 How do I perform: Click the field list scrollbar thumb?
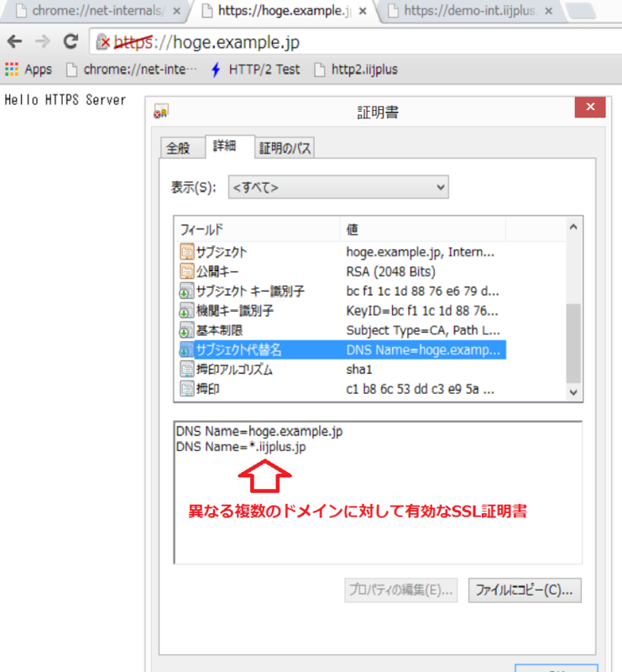(x=573, y=344)
